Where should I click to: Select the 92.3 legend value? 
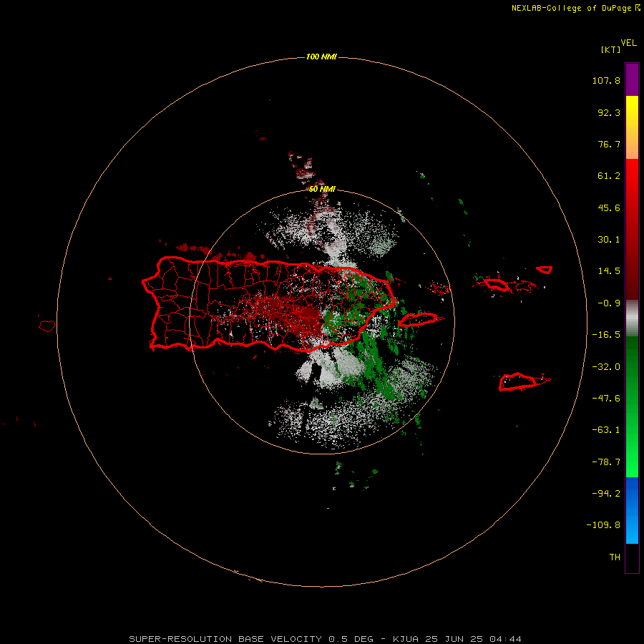[x=609, y=112]
